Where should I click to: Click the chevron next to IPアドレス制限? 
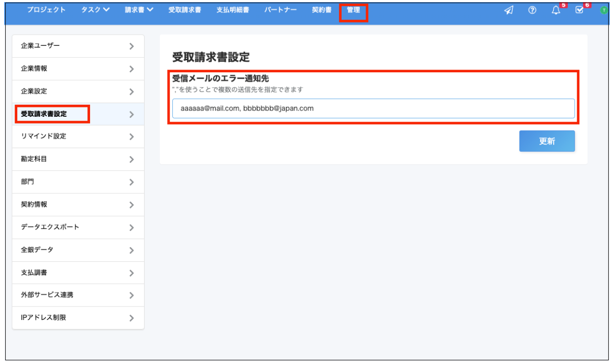coord(131,318)
